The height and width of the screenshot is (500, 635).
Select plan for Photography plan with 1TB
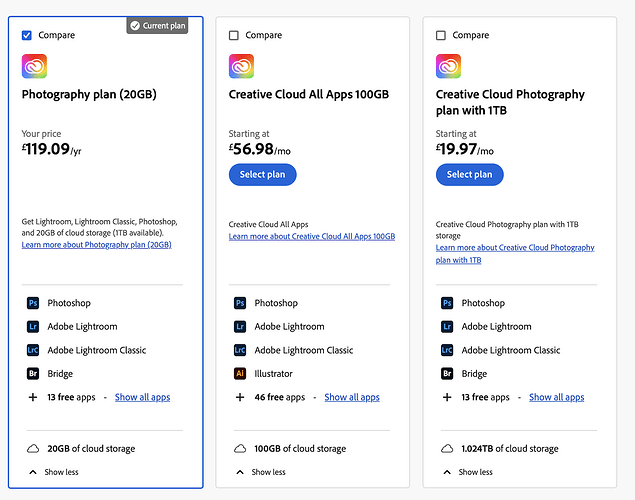[469, 174]
